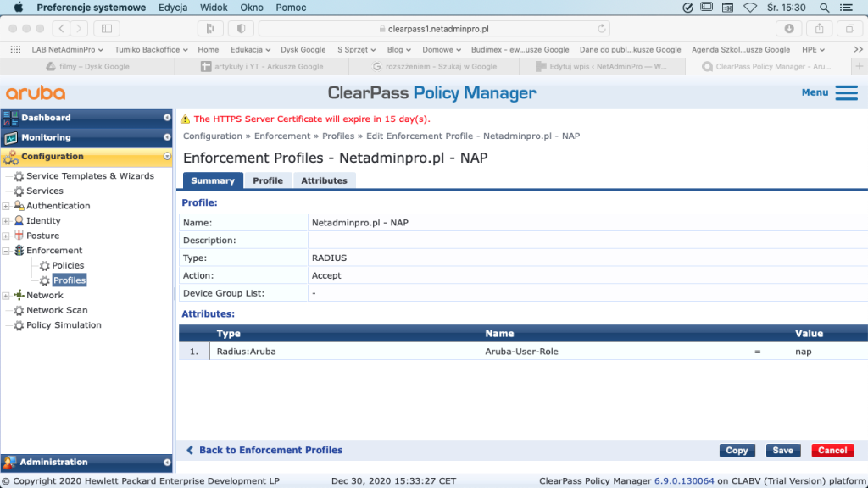
Task: Open Policies under Enforcement
Action: tap(68, 265)
